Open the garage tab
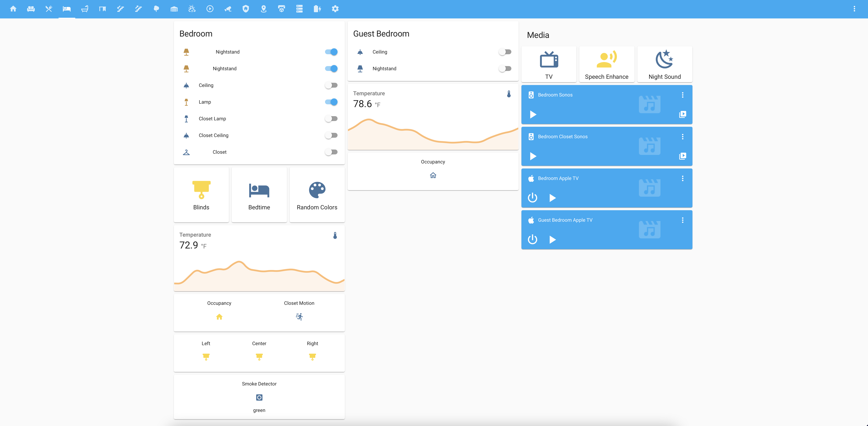The height and width of the screenshot is (426, 868). click(x=174, y=9)
